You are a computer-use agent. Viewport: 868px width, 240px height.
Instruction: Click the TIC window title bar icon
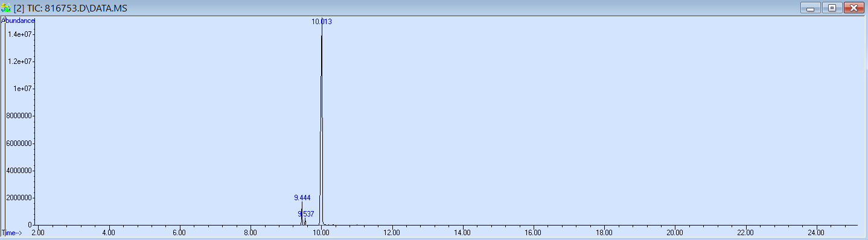tap(6, 8)
